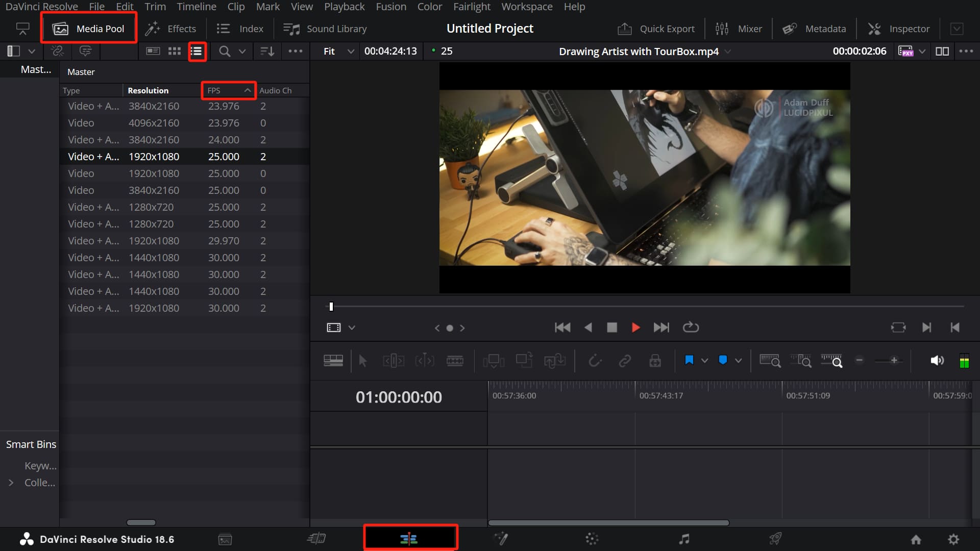The image size is (980, 551).
Task: Switch to the Effects tab
Action: click(171, 29)
